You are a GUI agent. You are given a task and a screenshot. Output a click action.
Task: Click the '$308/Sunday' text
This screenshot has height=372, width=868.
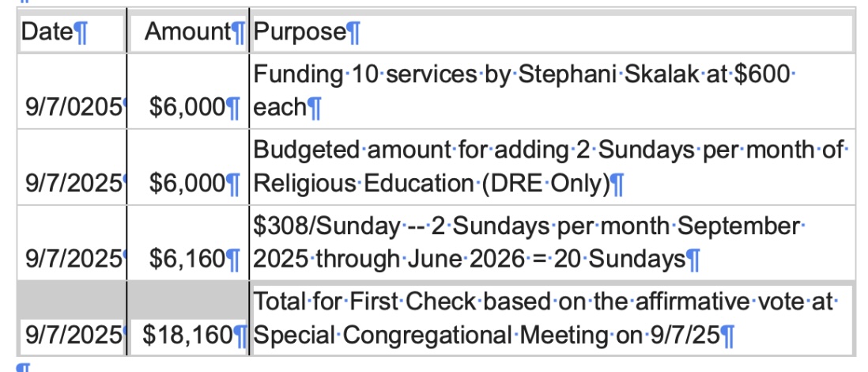(x=326, y=226)
